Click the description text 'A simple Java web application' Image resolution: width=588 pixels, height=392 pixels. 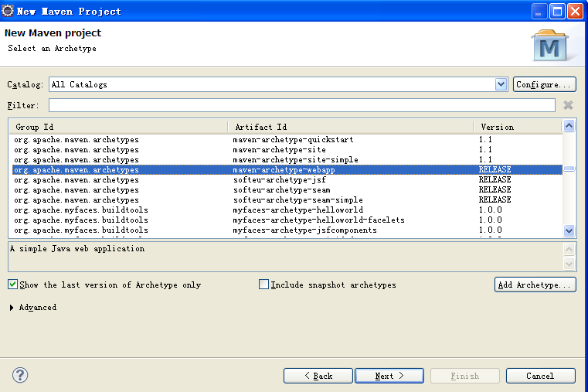coord(77,249)
